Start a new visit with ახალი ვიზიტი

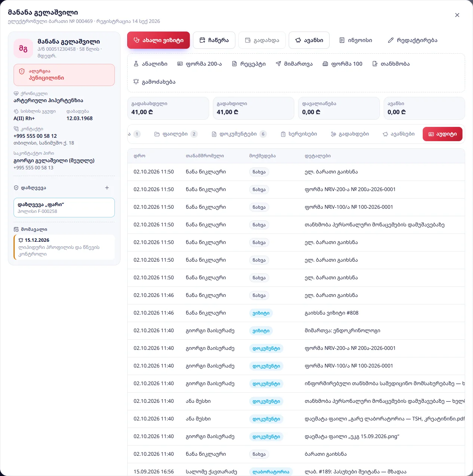tap(158, 40)
